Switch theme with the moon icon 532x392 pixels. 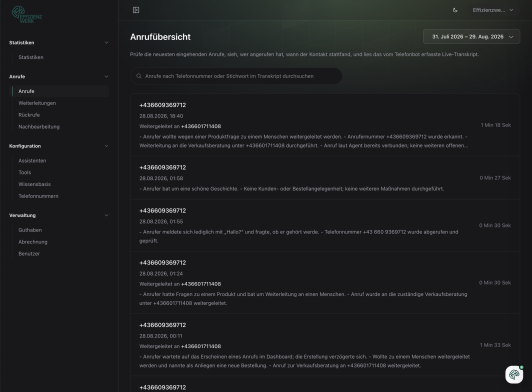(455, 10)
